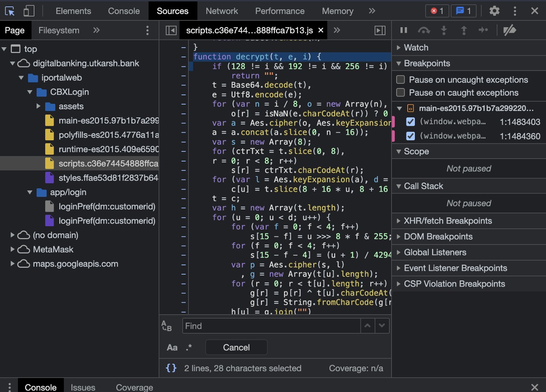Click the step button in debugger toolbar

pyautogui.click(x=483, y=30)
